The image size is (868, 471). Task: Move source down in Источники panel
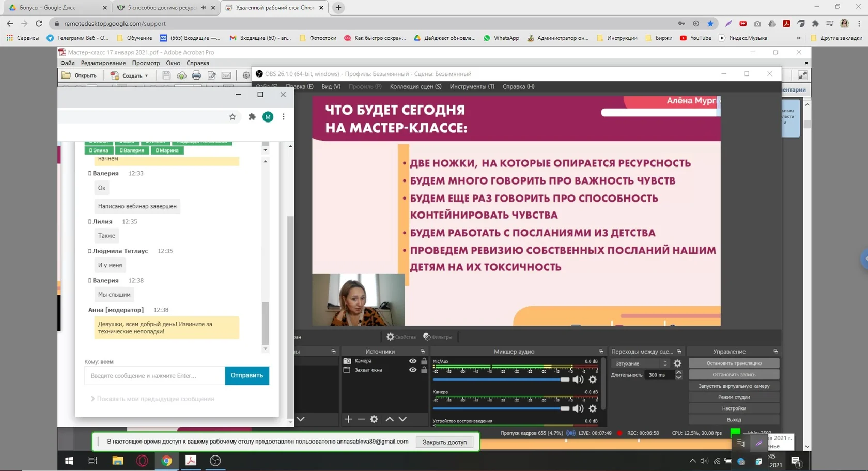pyautogui.click(x=402, y=419)
